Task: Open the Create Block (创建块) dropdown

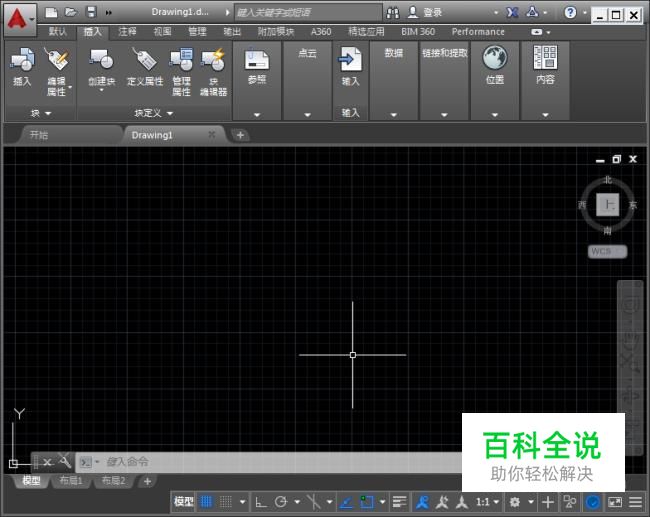Action: (x=101, y=90)
